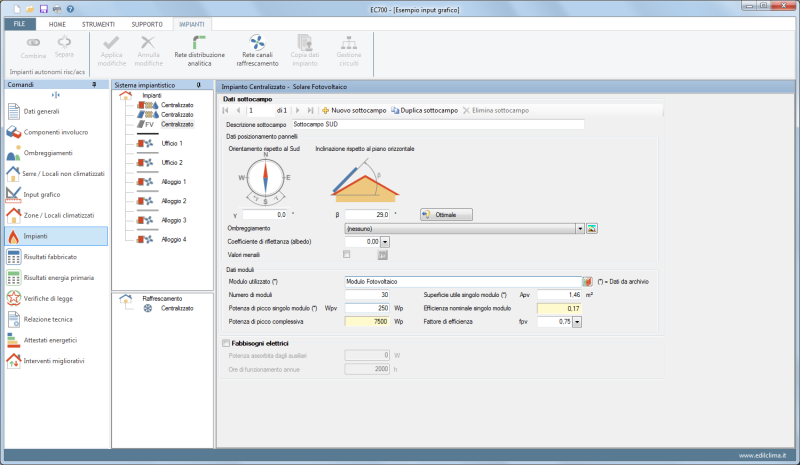Open Serre / Locali non climatizzati
This screenshot has width=800, height=465.
coord(56,174)
